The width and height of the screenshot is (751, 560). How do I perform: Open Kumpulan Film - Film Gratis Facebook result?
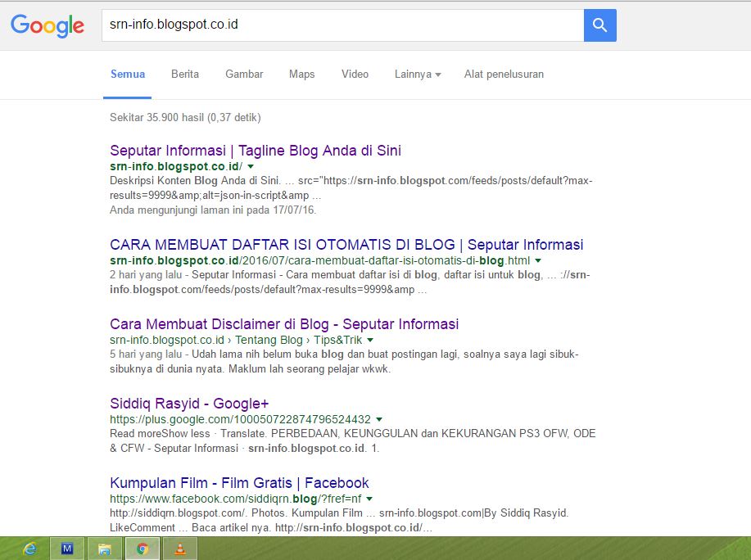click(239, 483)
